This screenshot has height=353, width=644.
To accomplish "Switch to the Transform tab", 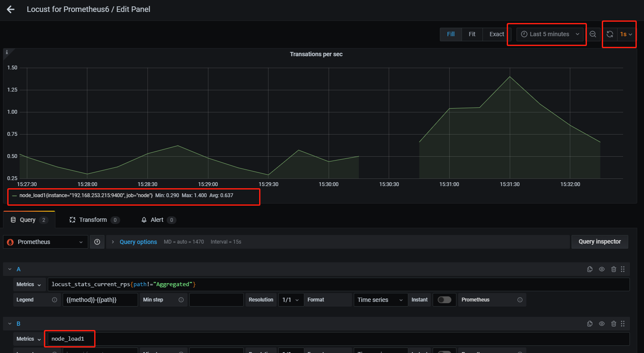I will (93, 219).
